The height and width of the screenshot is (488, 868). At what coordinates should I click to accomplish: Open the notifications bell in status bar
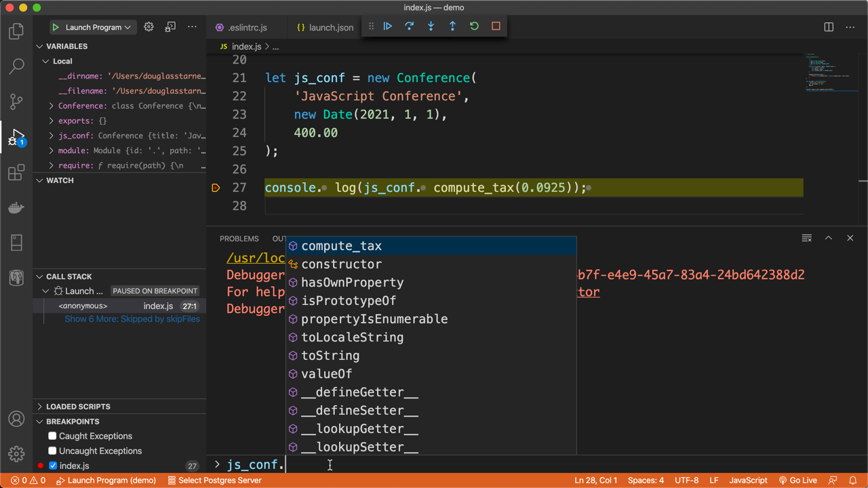click(x=853, y=481)
